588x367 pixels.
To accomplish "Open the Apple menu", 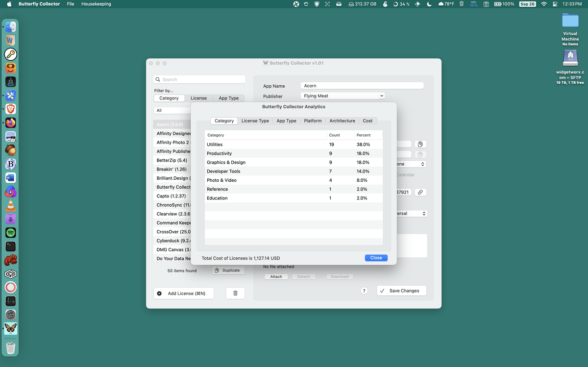I will click(x=9, y=4).
